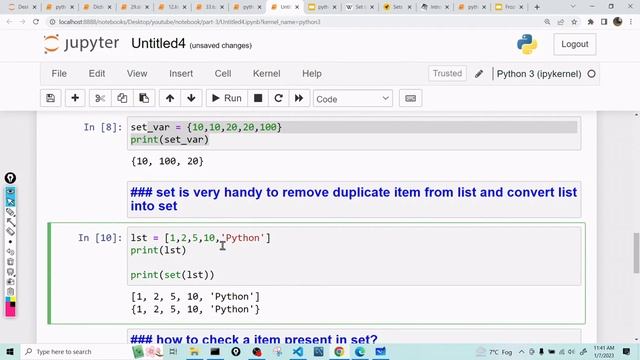Move selected cell up with the arrow icon
640x360 pixels.
pos(170,98)
